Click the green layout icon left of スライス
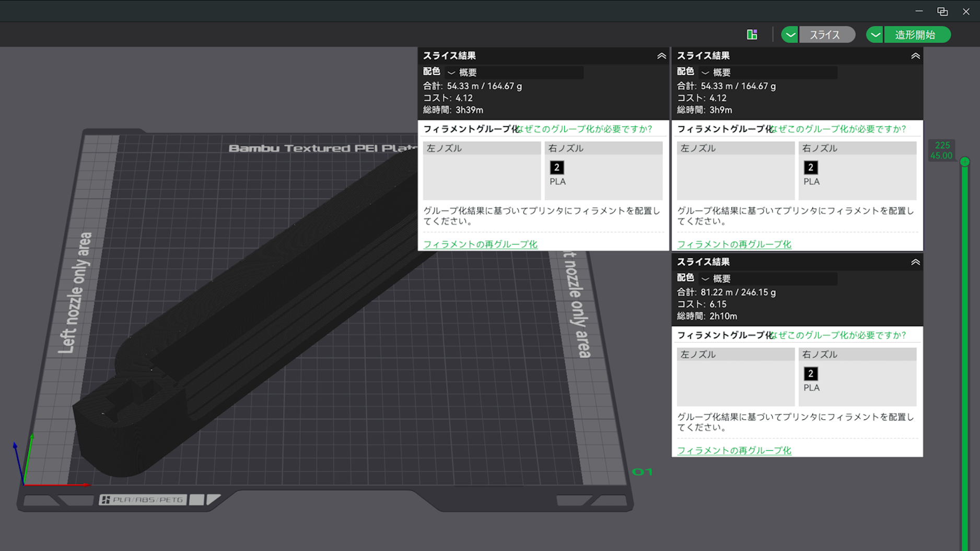980x551 pixels. coord(752,34)
